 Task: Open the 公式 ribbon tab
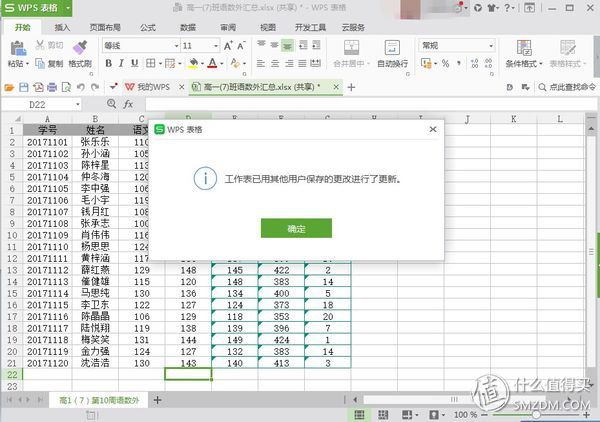(148, 28)
